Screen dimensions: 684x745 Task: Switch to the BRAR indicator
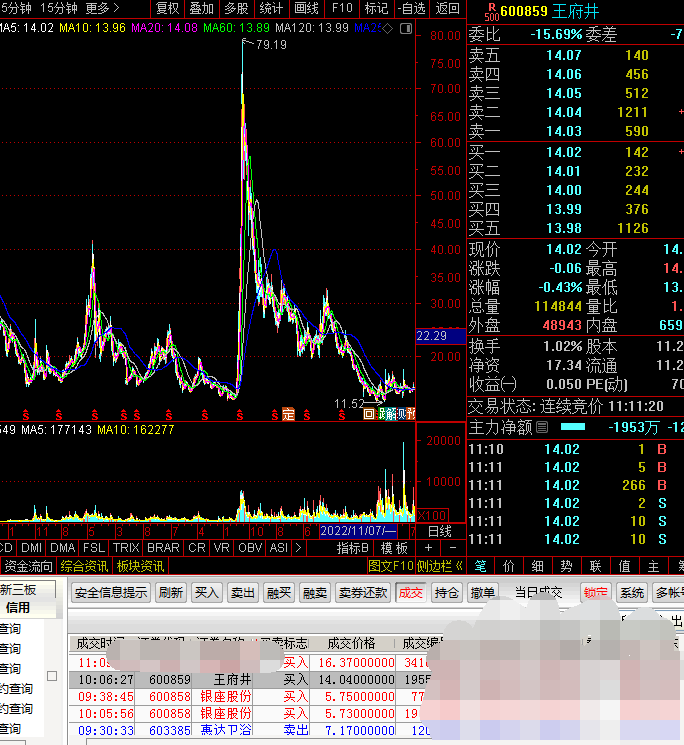163,548
